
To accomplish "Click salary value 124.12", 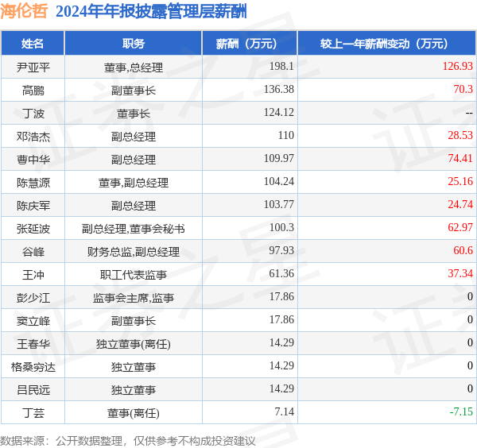I will (x=279, y=113).
